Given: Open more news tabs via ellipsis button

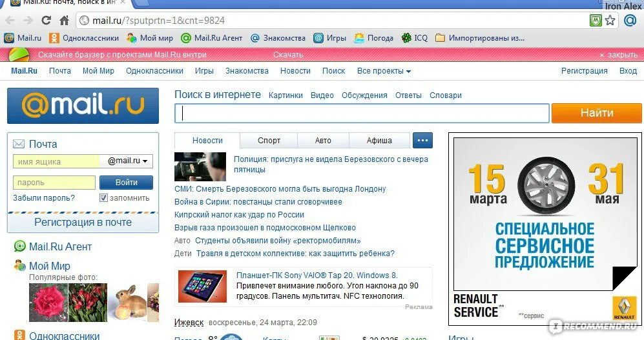Looking at the screenshot, I should (x=422, y=140).
